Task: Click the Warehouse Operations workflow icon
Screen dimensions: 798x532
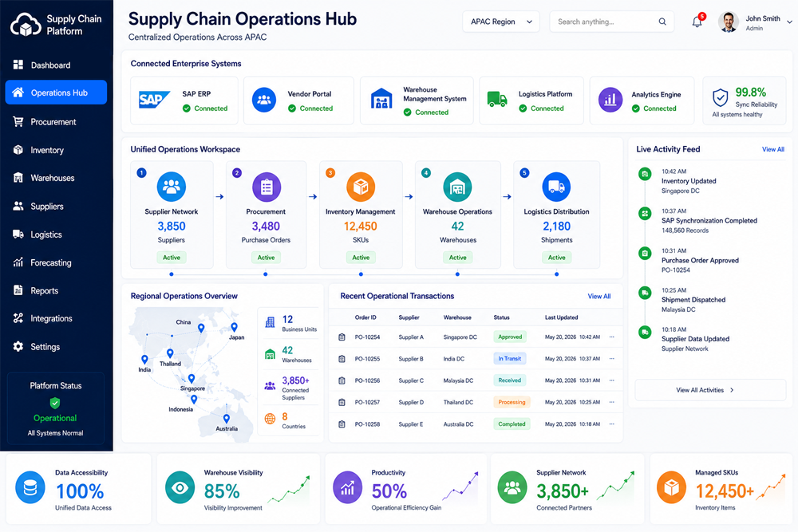Action: pos(457,187)
